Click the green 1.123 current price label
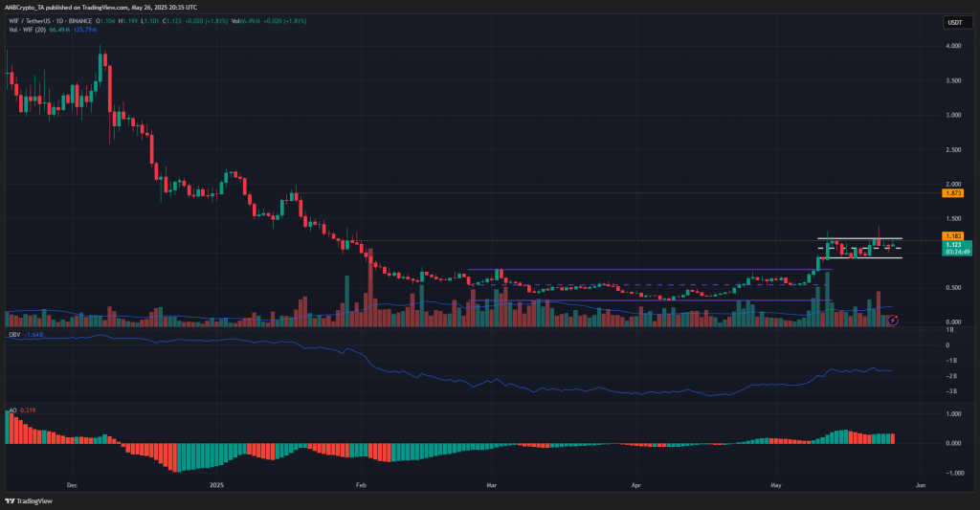This screenshot has width=980, height=510. coord(957,248)
